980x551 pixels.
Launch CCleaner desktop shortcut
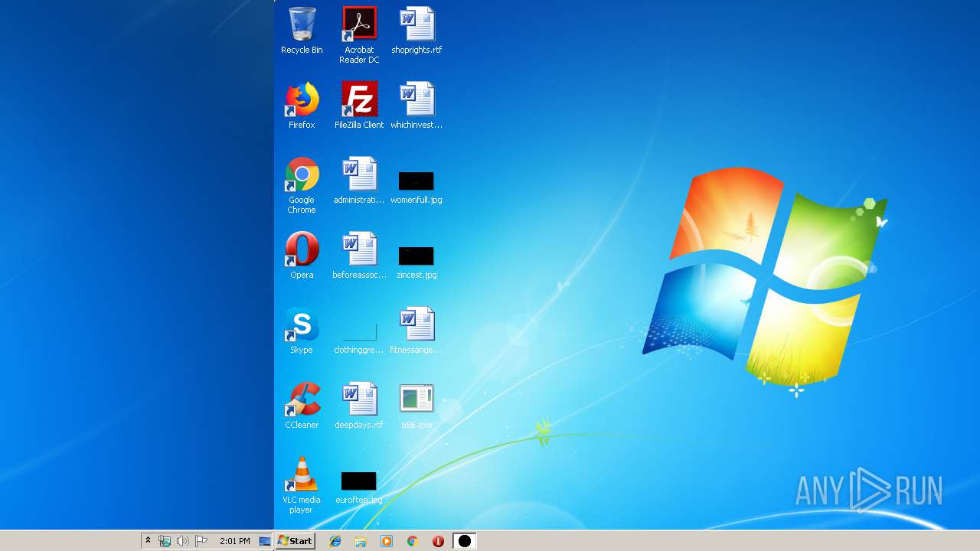[x=302, y=406]
